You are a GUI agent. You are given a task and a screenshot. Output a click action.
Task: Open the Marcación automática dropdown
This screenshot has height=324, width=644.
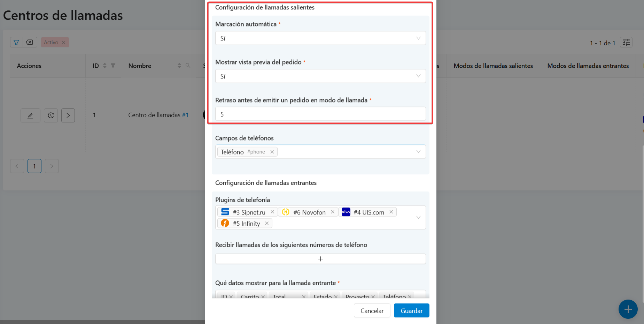[x=320, y=38]
